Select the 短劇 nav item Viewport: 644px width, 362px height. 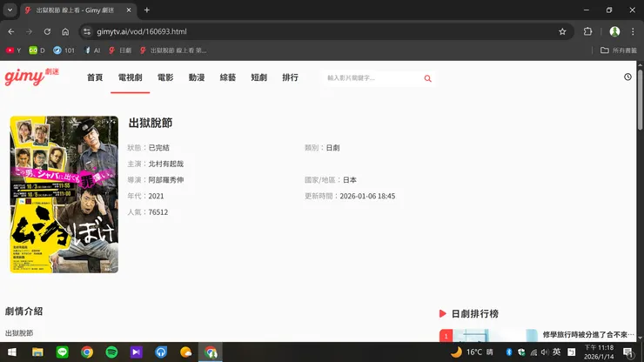(258, 77)
